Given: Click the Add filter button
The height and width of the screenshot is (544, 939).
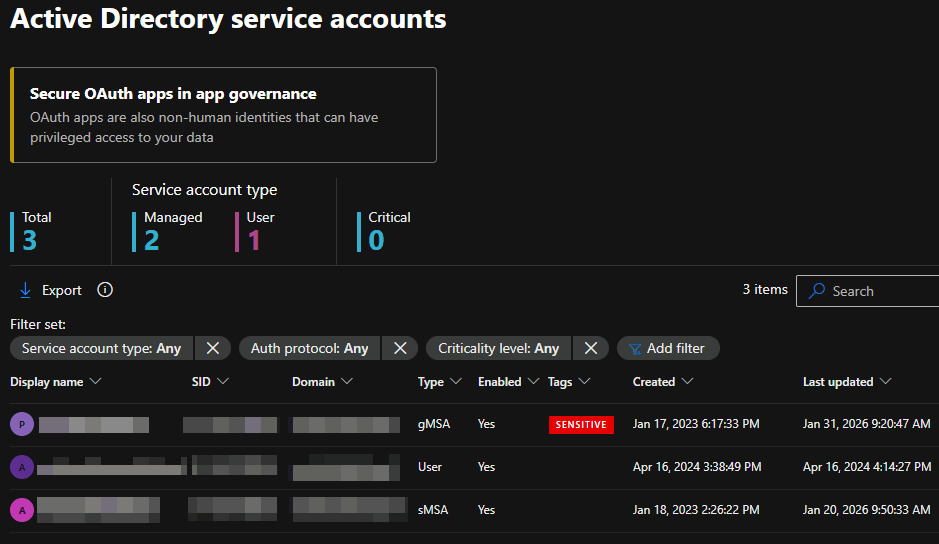Looking at the screenshot, I should (x=667, y=348).
